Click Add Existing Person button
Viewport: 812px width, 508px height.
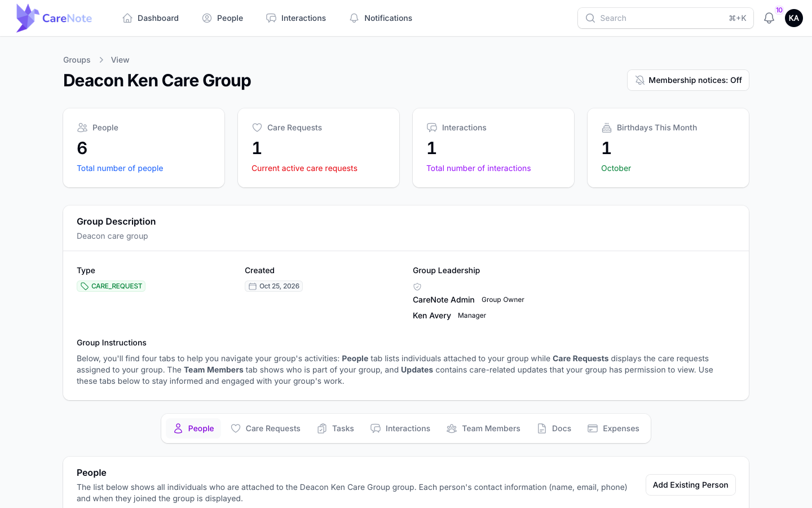(690, 485)
